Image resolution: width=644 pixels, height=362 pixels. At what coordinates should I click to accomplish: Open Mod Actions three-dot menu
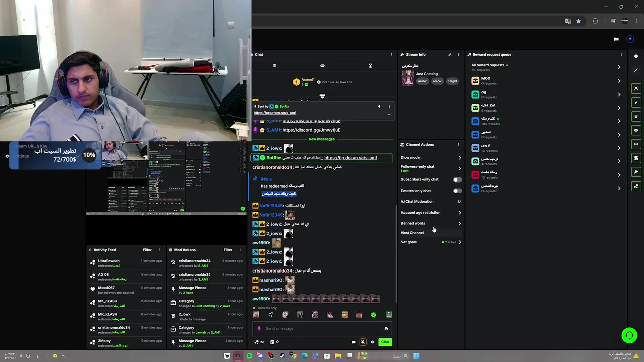pos(240,250)
